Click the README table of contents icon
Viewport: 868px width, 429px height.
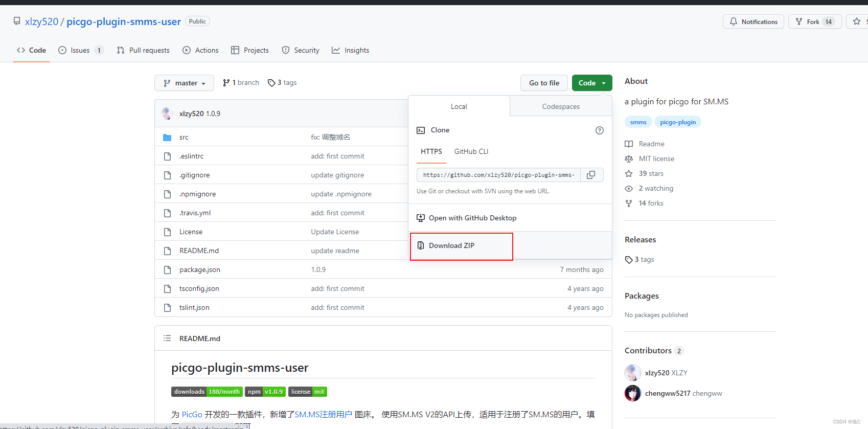coord(167,338)
